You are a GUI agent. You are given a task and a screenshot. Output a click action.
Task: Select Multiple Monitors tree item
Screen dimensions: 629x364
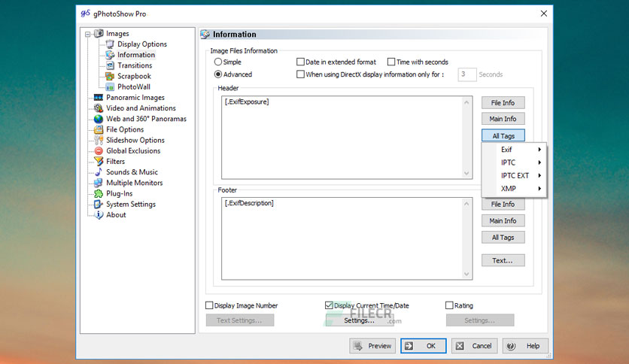(135, 183)
